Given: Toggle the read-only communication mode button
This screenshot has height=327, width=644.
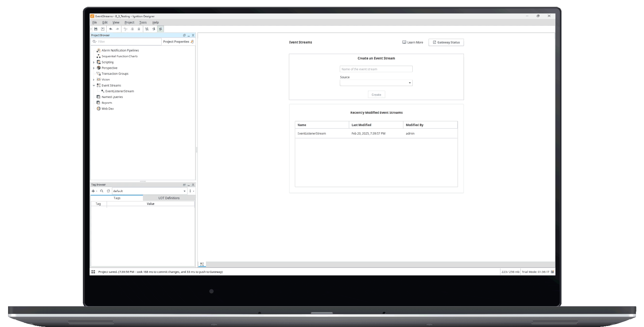Looking at the screenshot, I should (154, 29).
